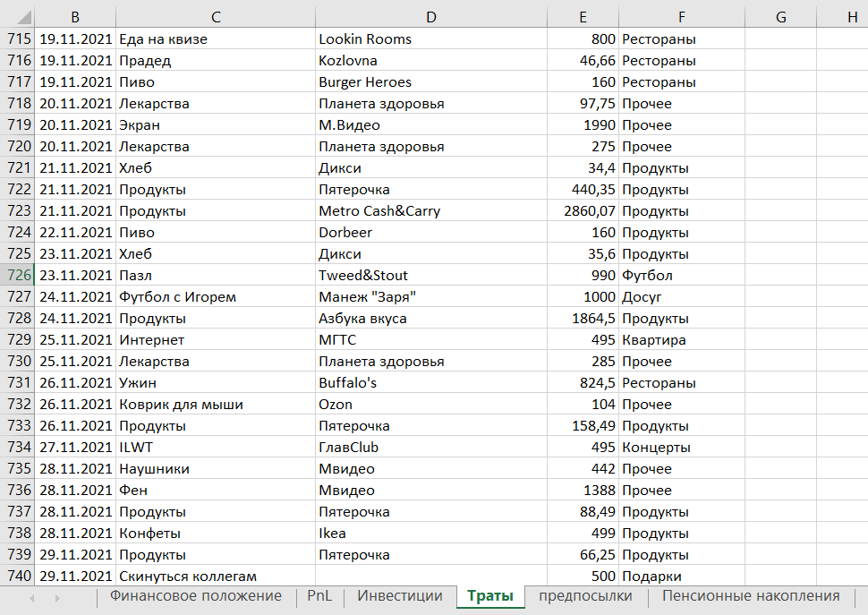
Task: Click the date cell 22.11.2021
Action: [75, 233]
